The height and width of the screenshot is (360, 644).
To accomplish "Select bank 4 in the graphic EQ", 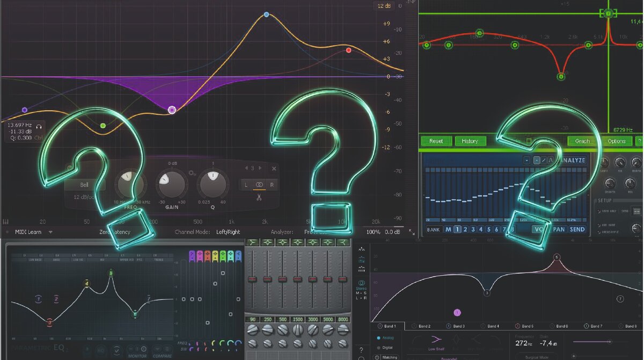I will pyautogui.click(x=481, y=229).
